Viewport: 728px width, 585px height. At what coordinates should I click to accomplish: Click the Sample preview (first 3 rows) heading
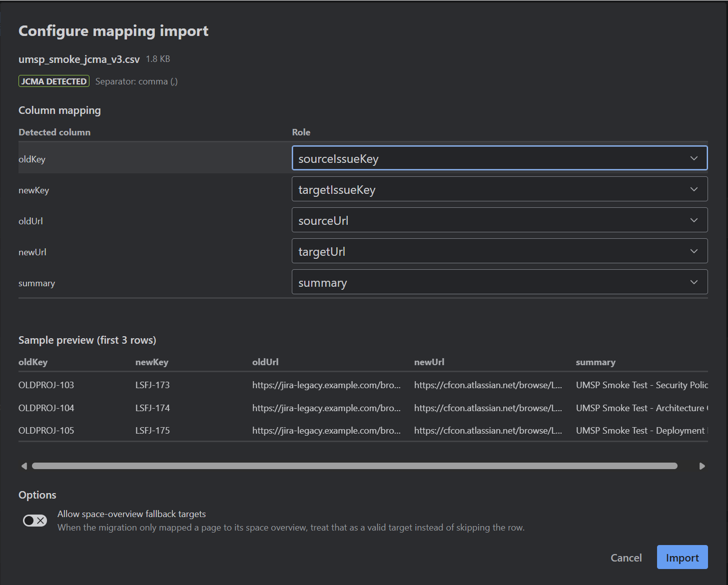(x=87, y=340)
